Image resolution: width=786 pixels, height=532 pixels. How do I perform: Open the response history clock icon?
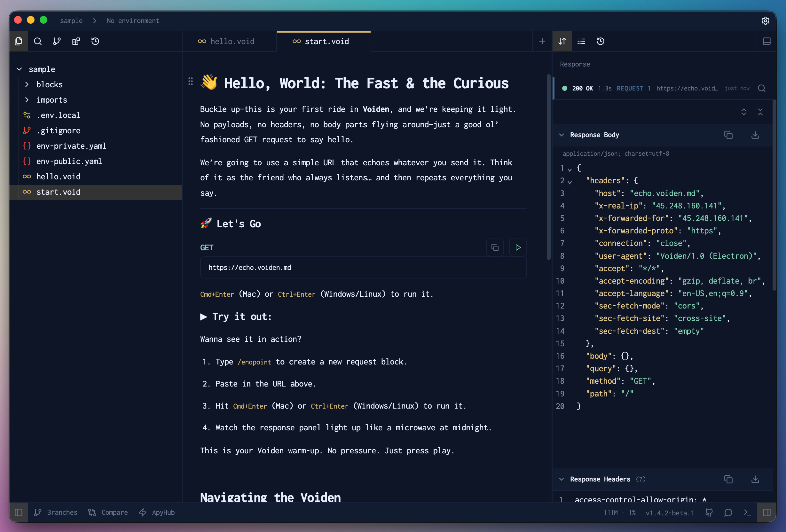click(x=600, y=41)
